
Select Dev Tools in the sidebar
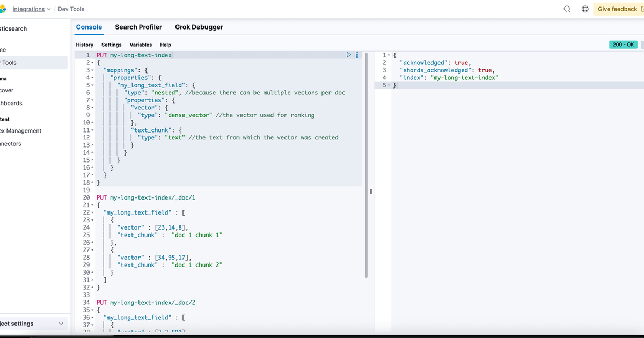point(34,63)
